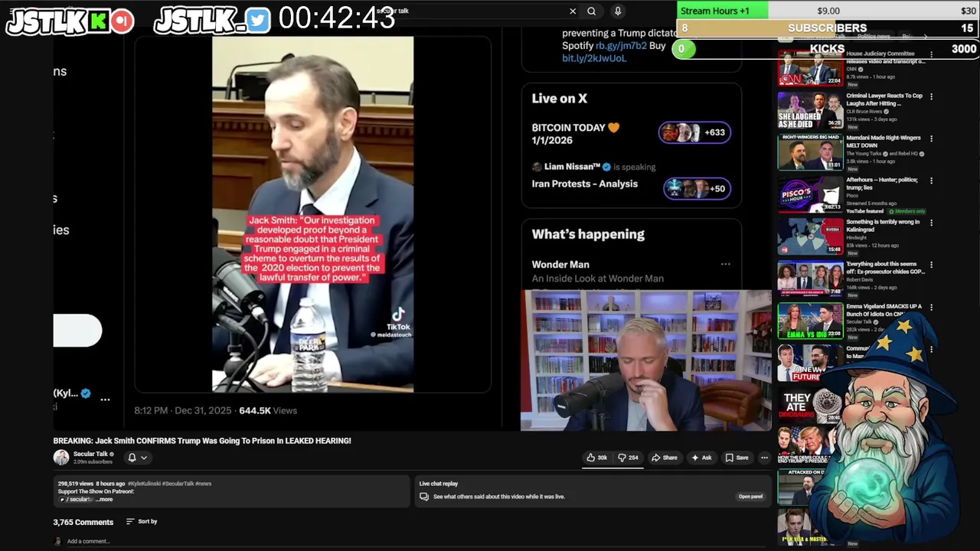Dislike the video with thumbs down
Screen dimensions: 980x551
tap(629, 458)
